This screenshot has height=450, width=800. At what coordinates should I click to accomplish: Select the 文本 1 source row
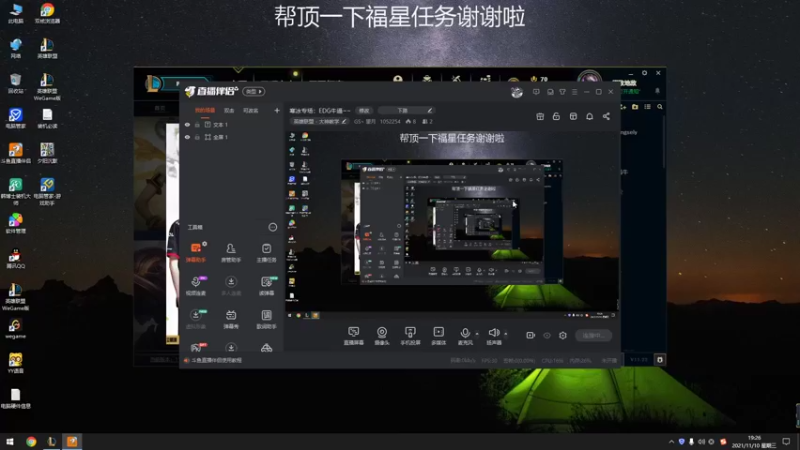(x=232, y=124)
